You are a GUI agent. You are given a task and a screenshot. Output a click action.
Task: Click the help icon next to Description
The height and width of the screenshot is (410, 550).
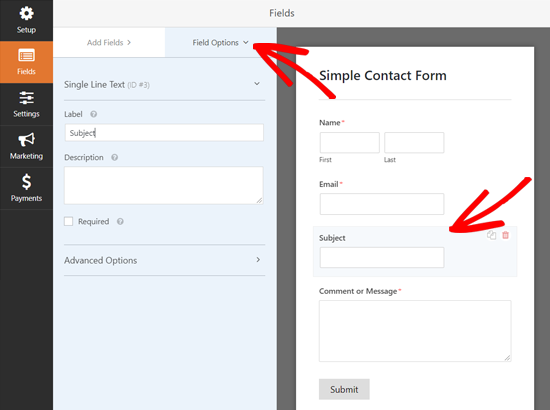coord(114,157)
